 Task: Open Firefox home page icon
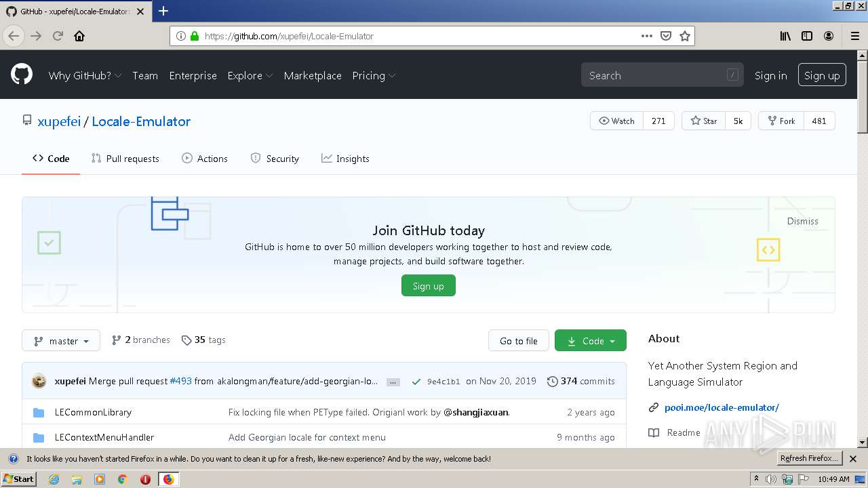[x=79, y=36]
